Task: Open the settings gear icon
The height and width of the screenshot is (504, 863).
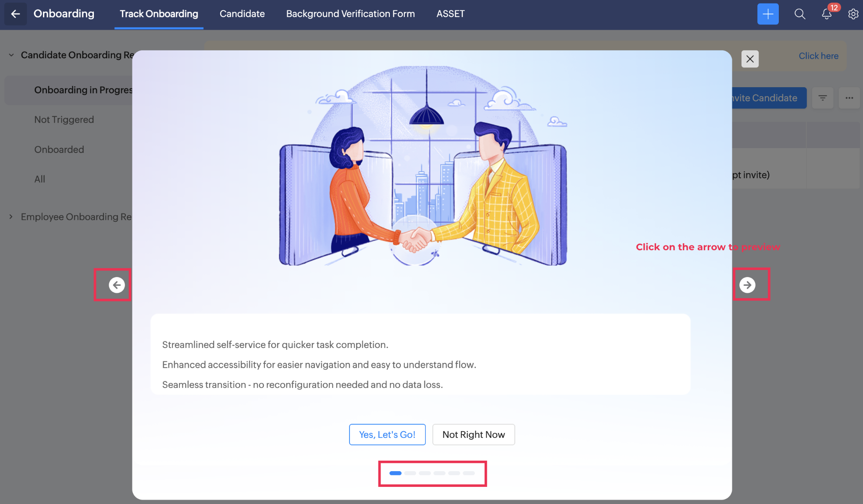Action: (x=853, y=14)
